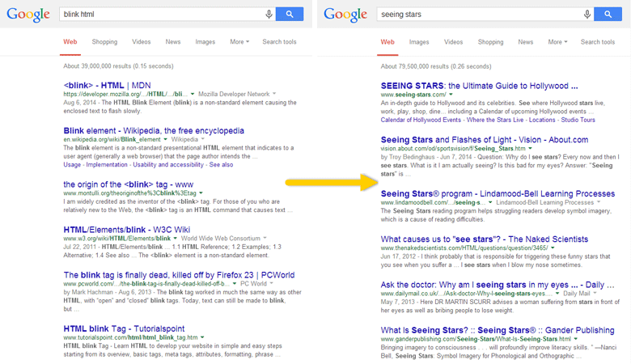Click into the "seeing stars" search text field
Screen dimensions: 631x364
point(477,15)
